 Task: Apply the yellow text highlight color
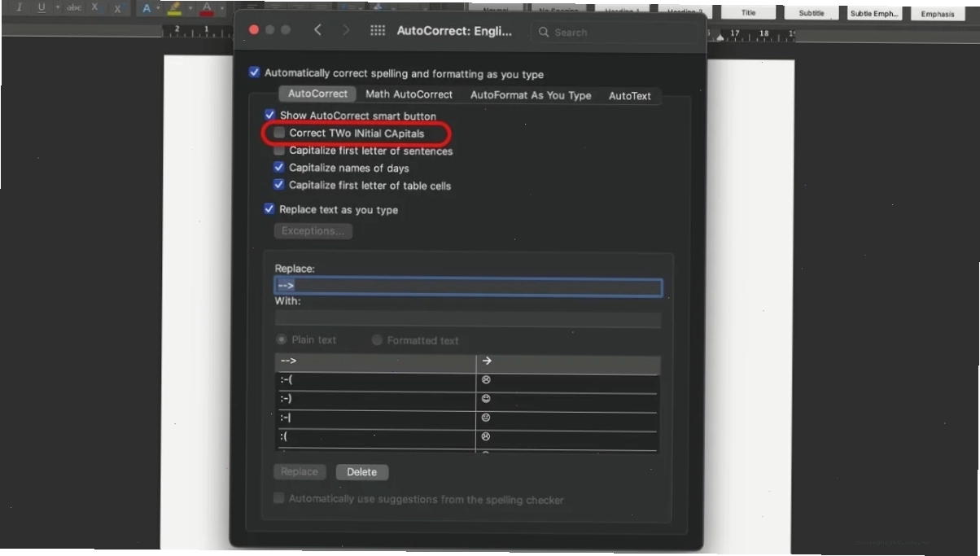click(173, 8)
